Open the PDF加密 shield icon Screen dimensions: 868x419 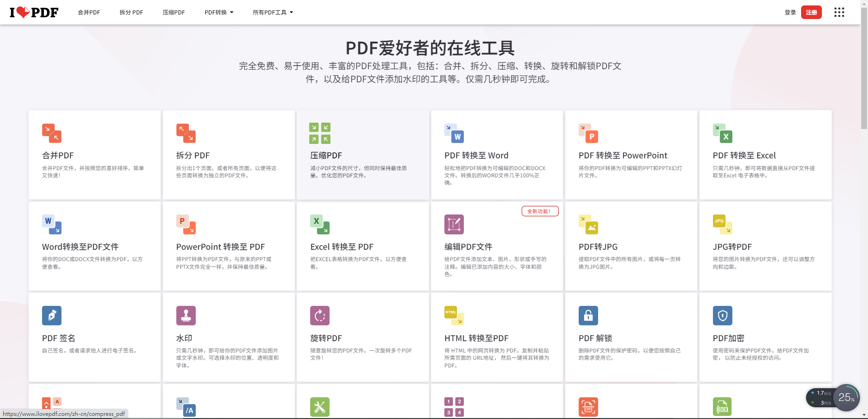[x=722, y=316]
